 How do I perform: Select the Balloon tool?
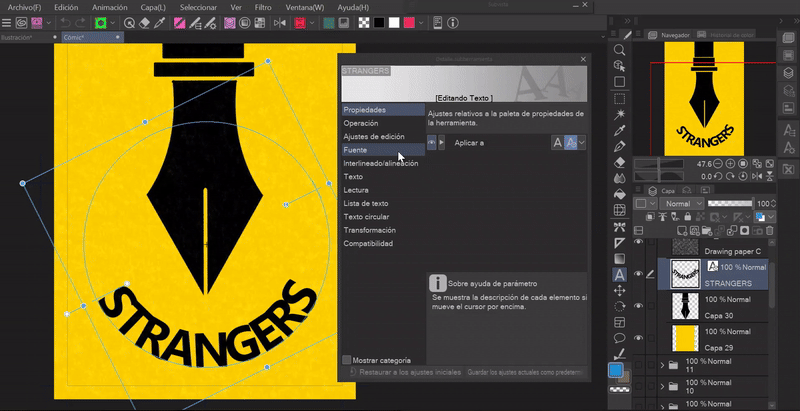[x=619, y=338]
